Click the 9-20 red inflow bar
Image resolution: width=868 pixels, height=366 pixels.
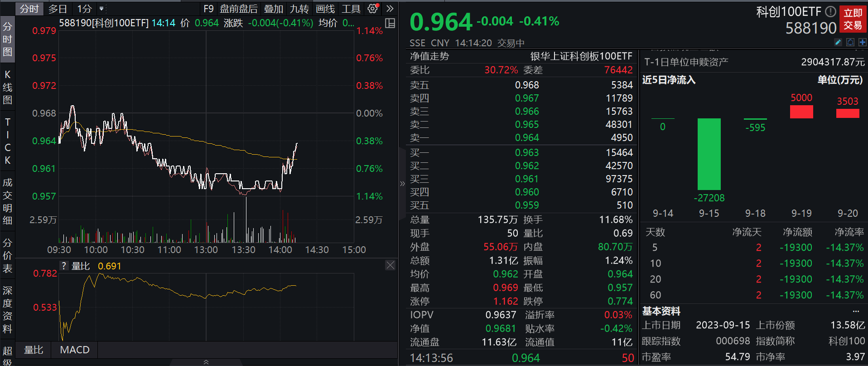point(848,113)
